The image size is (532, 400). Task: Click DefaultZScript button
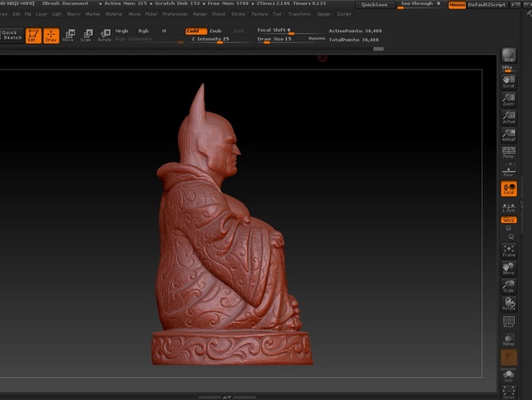(x=487, y=5)
